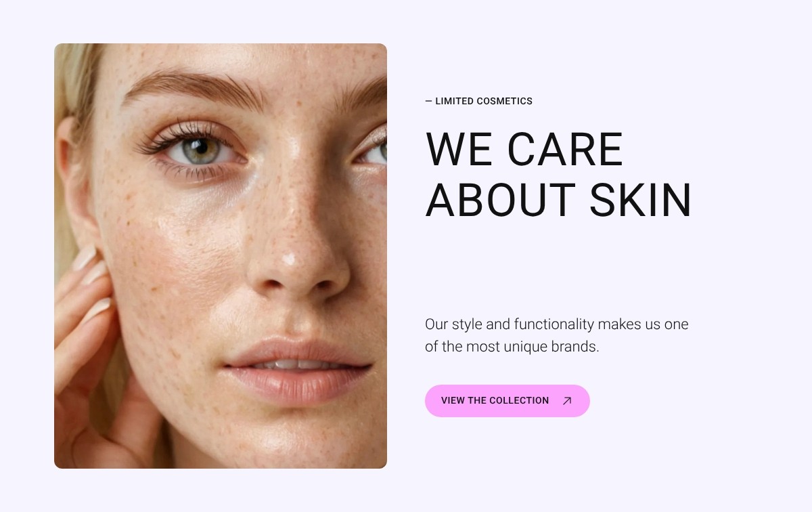The width and height of the screenshot is (812, 512).
Task: Click the word 'SKIN' in the heading
Action: 641,200
